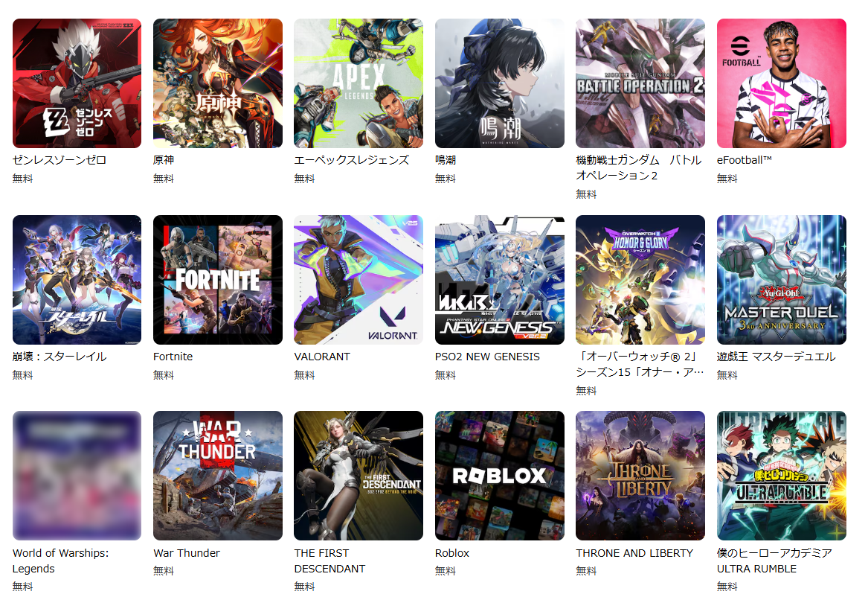This screenshot has height=597, width=868.
Task: Open the VALORANT cover art
Action: tap(359, 280)
